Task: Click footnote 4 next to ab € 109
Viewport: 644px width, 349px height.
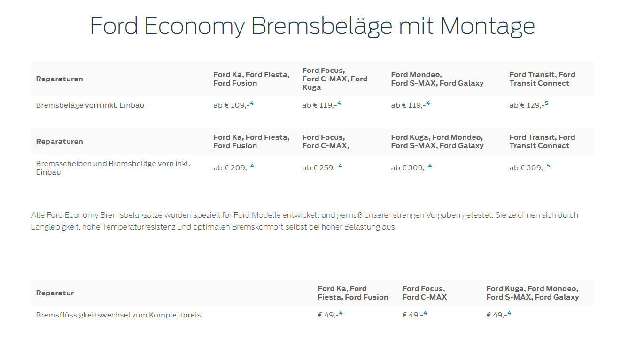Action: 252,103
